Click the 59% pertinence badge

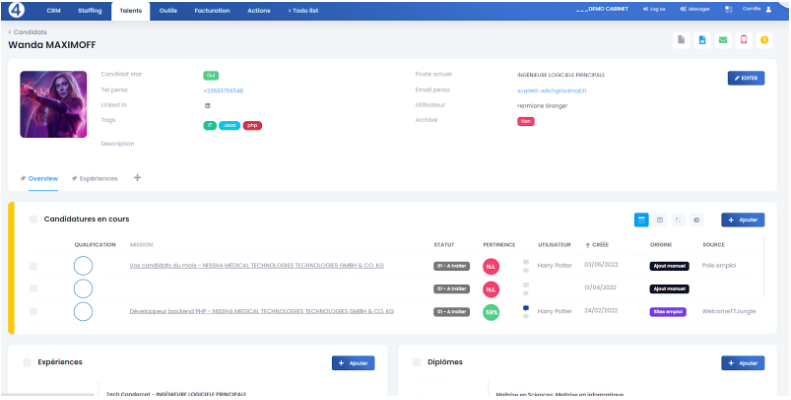(491, 312)
